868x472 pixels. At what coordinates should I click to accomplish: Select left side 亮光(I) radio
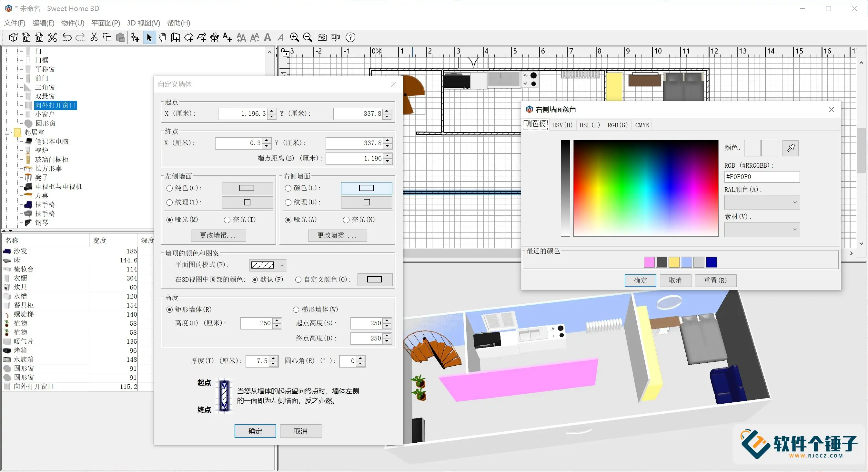pos(227,220)
